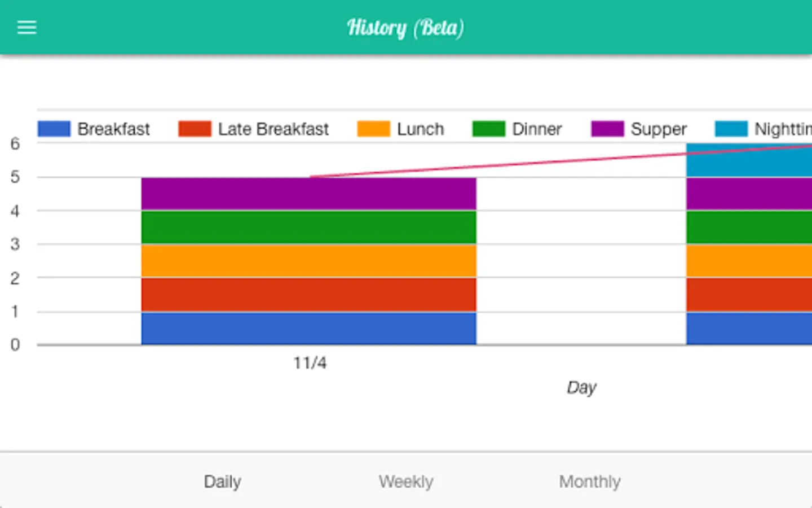The width and height of the screenshot is (812, 508).
Task: Switch to the Monthly tab
Action: (x=590, y=481)
